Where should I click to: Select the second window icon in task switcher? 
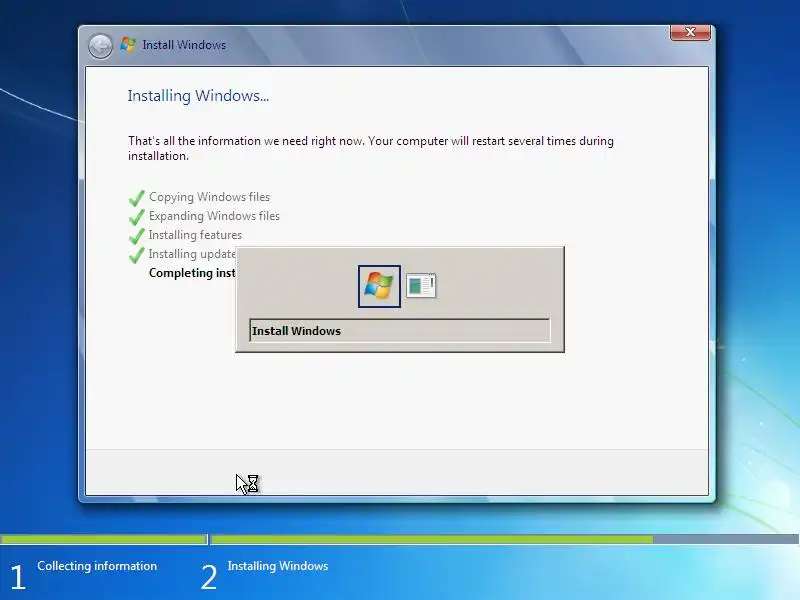point(421,286)
